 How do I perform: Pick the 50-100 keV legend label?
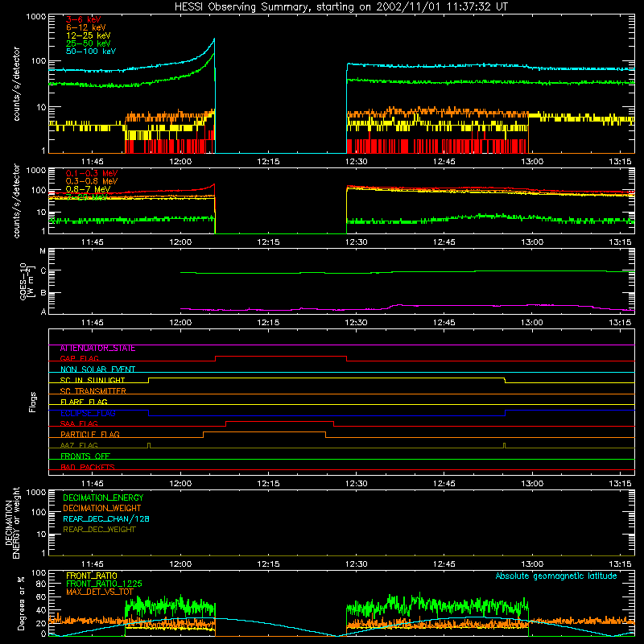click(91, 52)
